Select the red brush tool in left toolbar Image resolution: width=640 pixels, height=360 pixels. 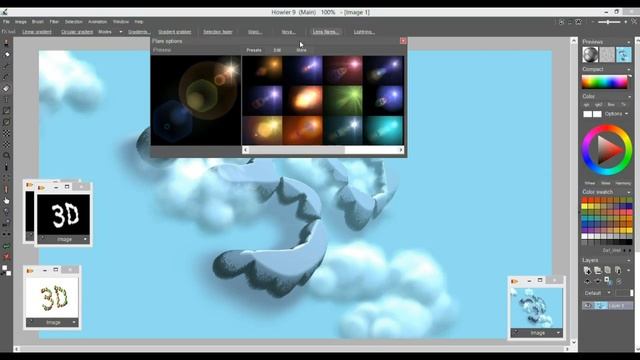click(x=7, y=189)
